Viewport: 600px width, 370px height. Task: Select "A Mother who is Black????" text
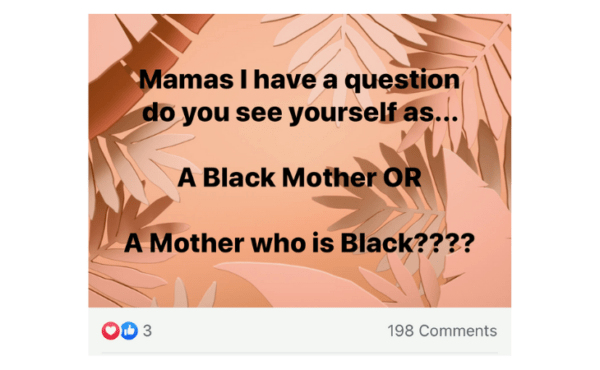click(x=300, y=243)
